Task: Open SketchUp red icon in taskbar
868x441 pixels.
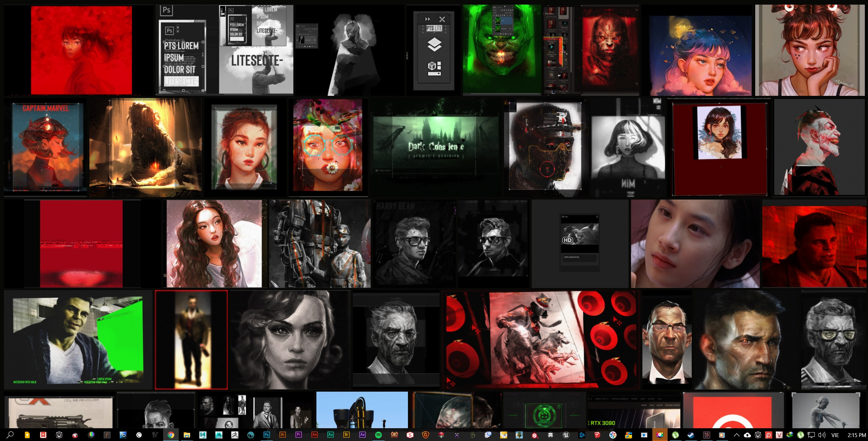Action: 597,435
